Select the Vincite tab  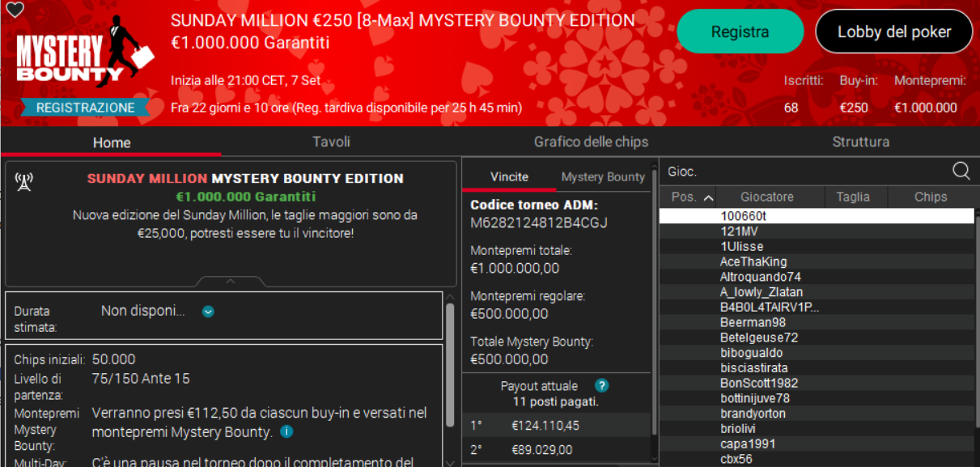[510, 176]
